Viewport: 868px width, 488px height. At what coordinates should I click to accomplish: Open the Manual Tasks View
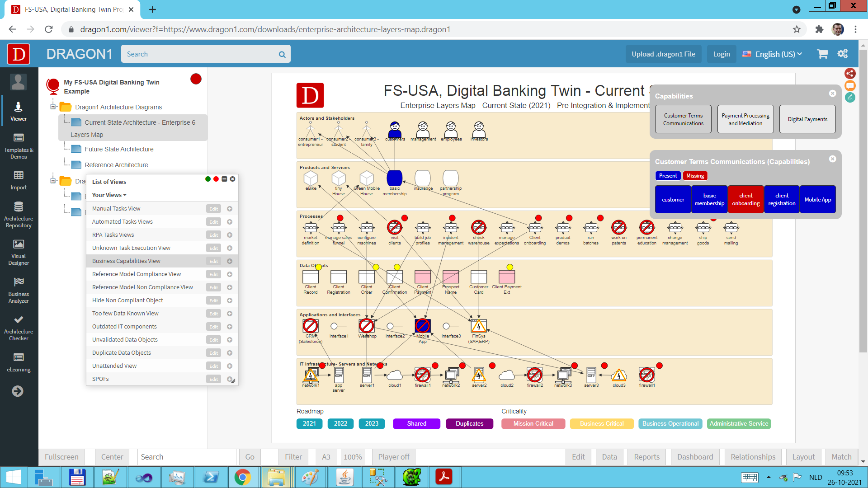(x=116, y=209)
